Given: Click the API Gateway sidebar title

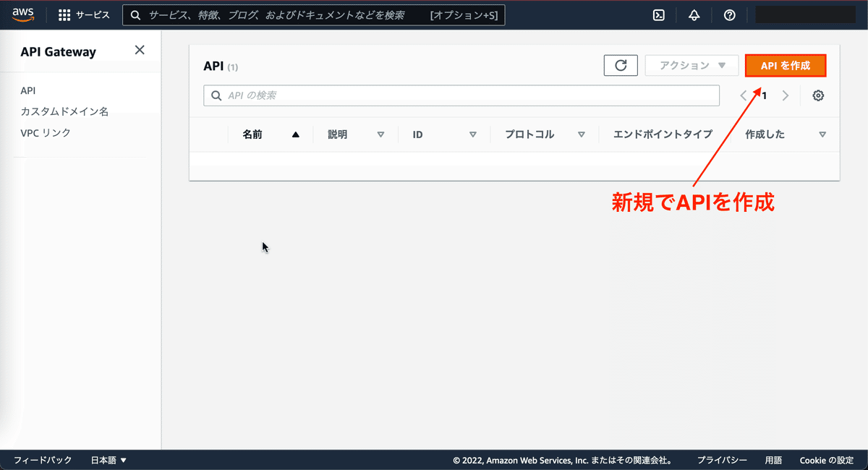Looking at the screenshot, I should coord(58,51).
